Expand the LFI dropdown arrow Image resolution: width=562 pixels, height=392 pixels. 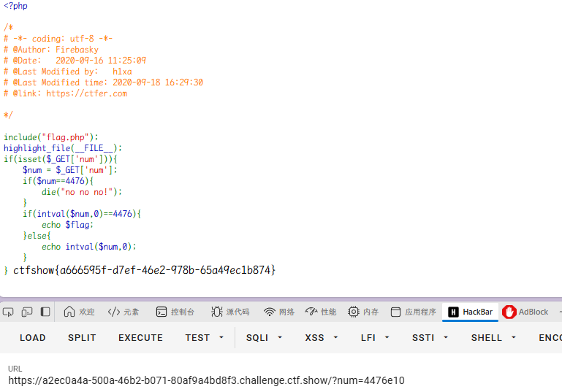coord(387,337)
